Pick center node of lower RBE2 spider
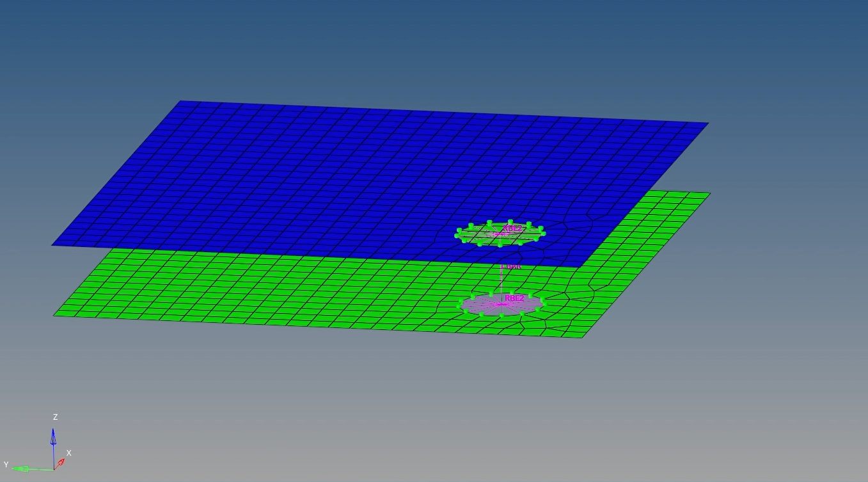Viewport: 868px width, 482px height. (x=501, y=304)
